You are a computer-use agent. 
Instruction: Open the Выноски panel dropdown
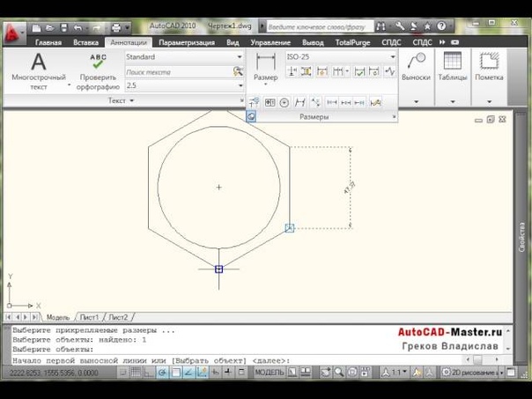(417, 101)
